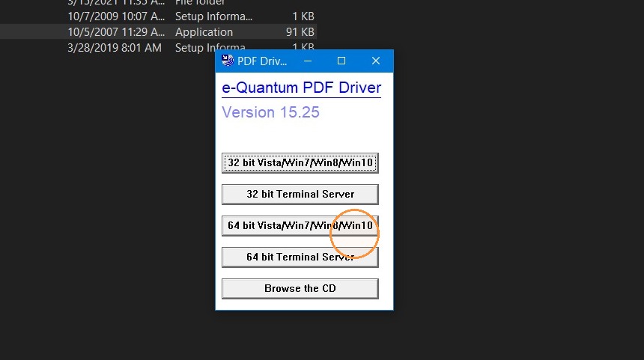This screenshot has width=644, height=360.
Task: Maximize the PDF Driver window
Action: click(341, 61)
